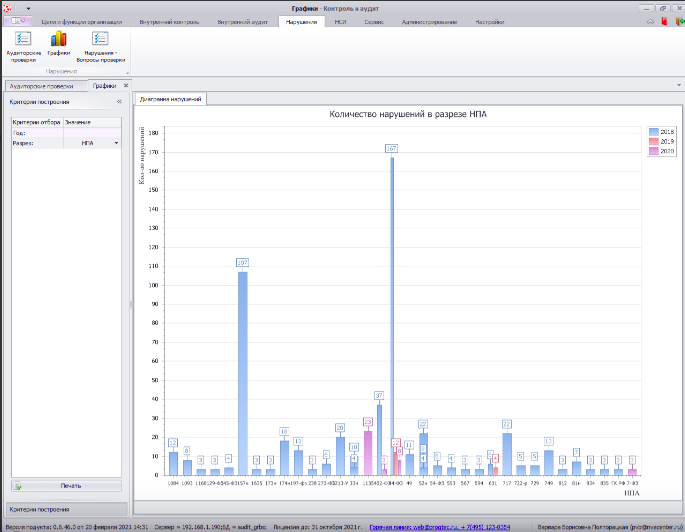Open the document tabs list dropdown arrow
685x532 pixels.
(679, 85)
